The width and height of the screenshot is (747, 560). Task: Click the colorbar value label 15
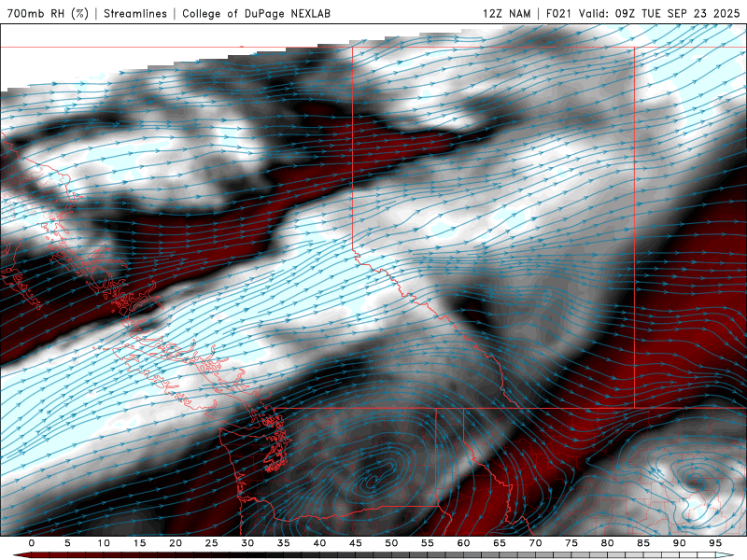click(x=139, y=543)
